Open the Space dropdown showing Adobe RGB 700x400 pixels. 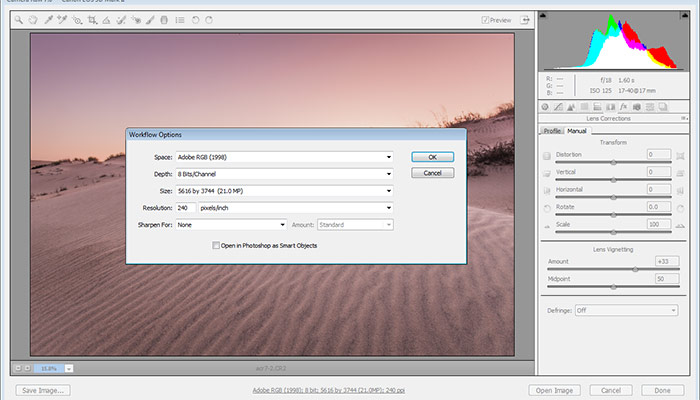click(x=284, y=157)
